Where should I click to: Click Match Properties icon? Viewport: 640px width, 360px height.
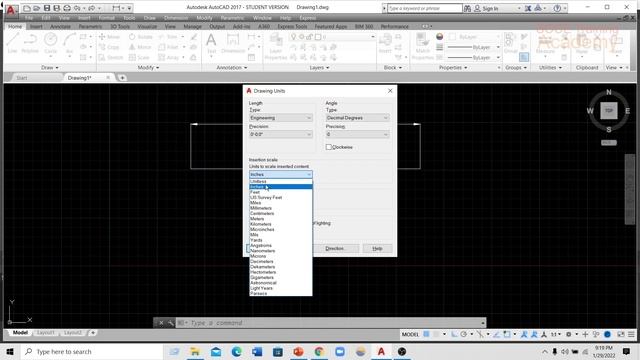[422, 47]
